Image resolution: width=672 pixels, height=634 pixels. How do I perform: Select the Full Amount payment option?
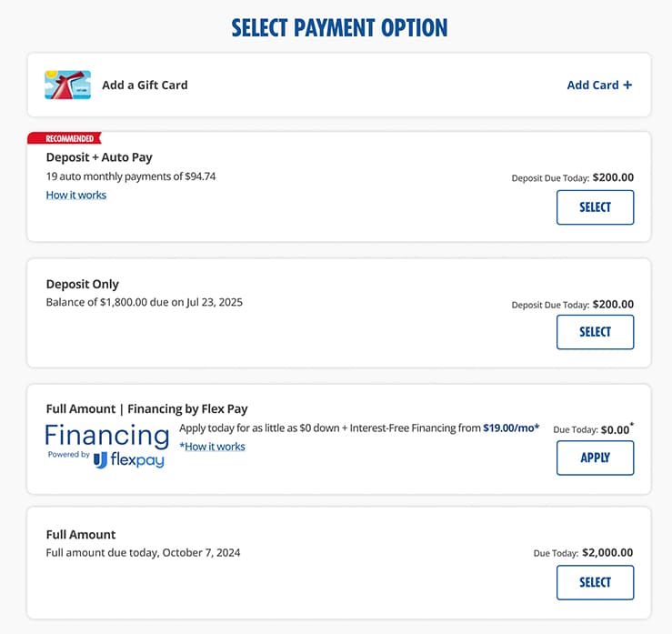pos(595,582)
